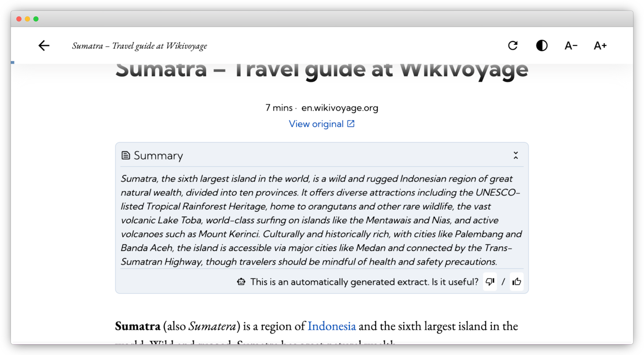This screenshot has height=355, width=644.
Task: Minimize window with yellow button
Action: 27,19
